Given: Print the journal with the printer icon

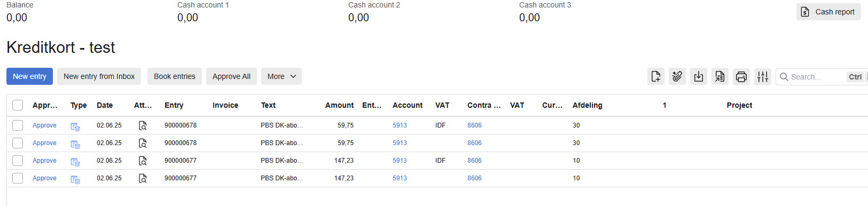Looking at the screenshot, I should (741, 77).
